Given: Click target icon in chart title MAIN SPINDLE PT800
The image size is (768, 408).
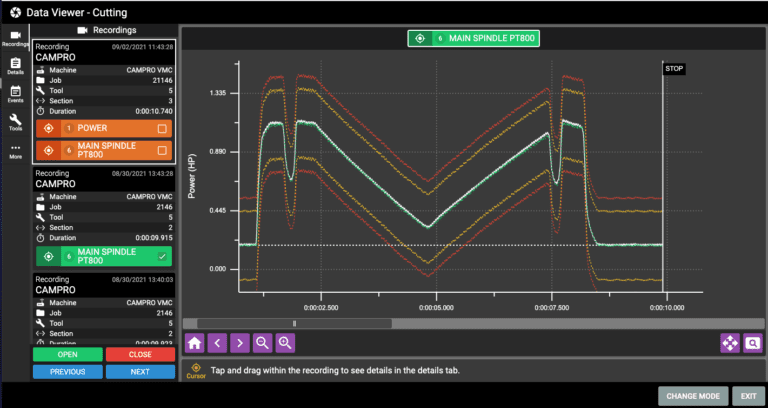Looking at the screenshot, I should (420, 38).
